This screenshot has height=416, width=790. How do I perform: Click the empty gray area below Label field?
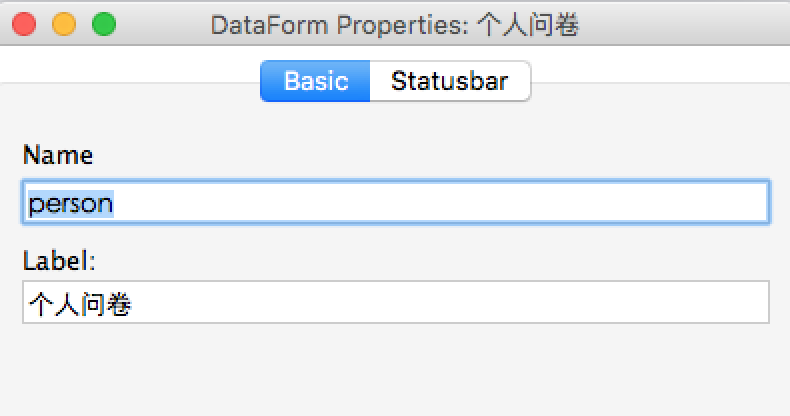point(395,370)
